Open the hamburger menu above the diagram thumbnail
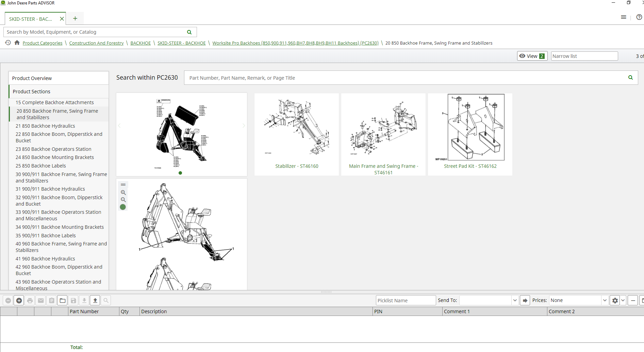The height and width of the screenshot is (352, 644). click(x=123, y=185)
